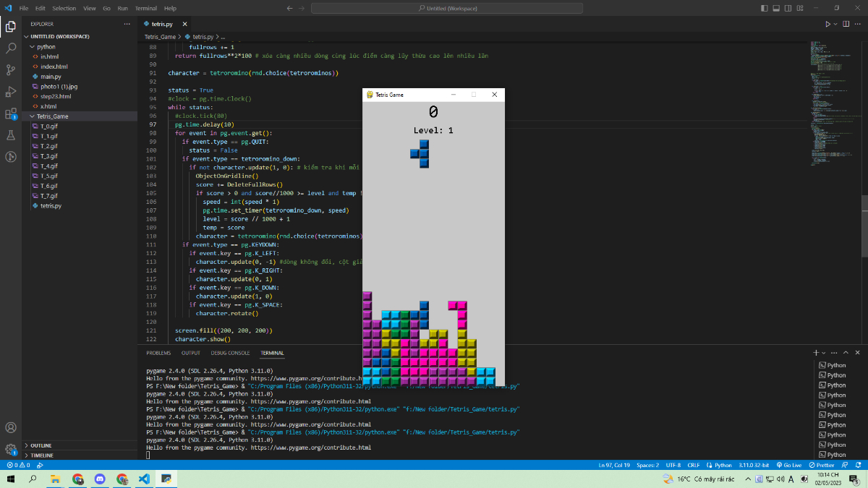
Task: Open main.py in the explorer
Action: [51, 76]
